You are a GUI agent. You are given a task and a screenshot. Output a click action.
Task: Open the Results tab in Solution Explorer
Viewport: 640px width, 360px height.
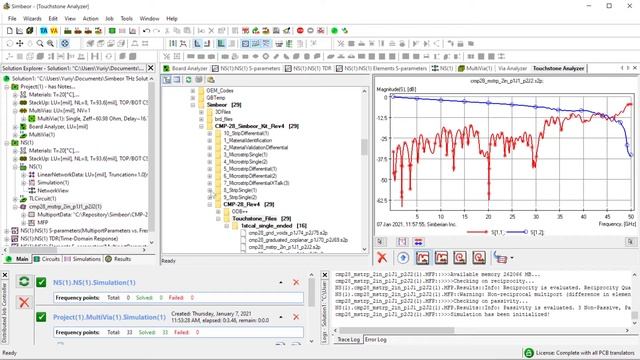pyautogui.click(x=118, y=259)
